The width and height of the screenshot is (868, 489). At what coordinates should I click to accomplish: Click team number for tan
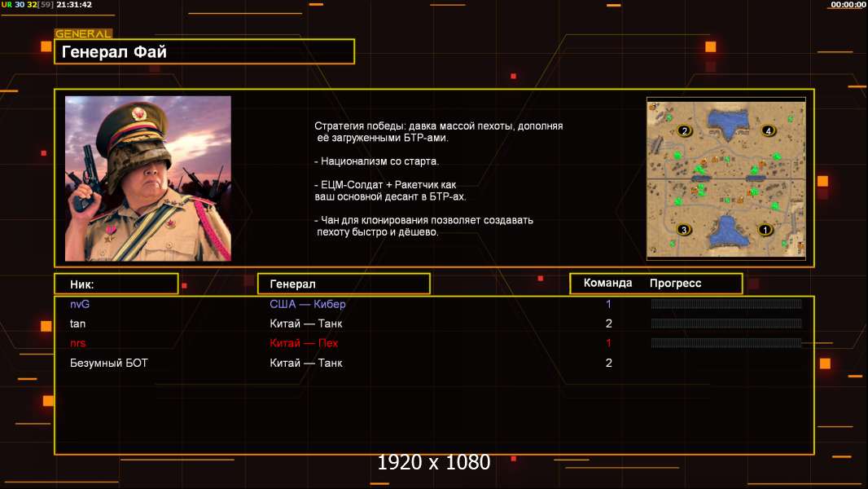click(609, 324)
